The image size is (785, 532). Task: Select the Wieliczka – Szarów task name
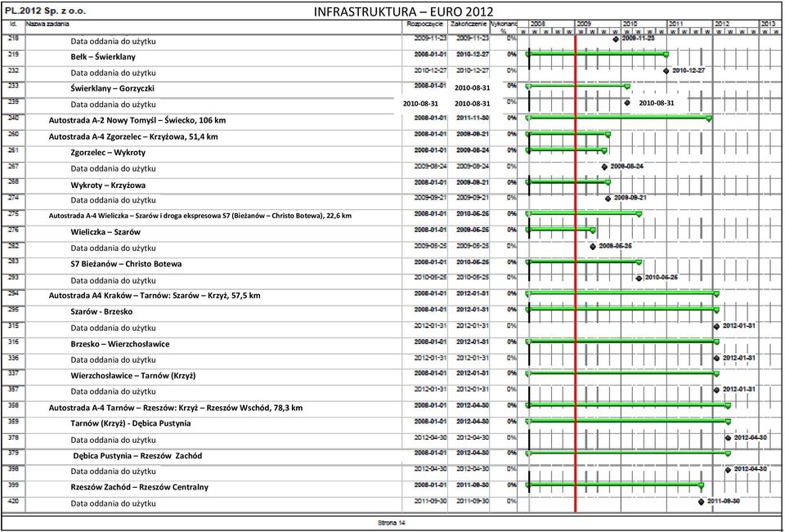(105, 232)
